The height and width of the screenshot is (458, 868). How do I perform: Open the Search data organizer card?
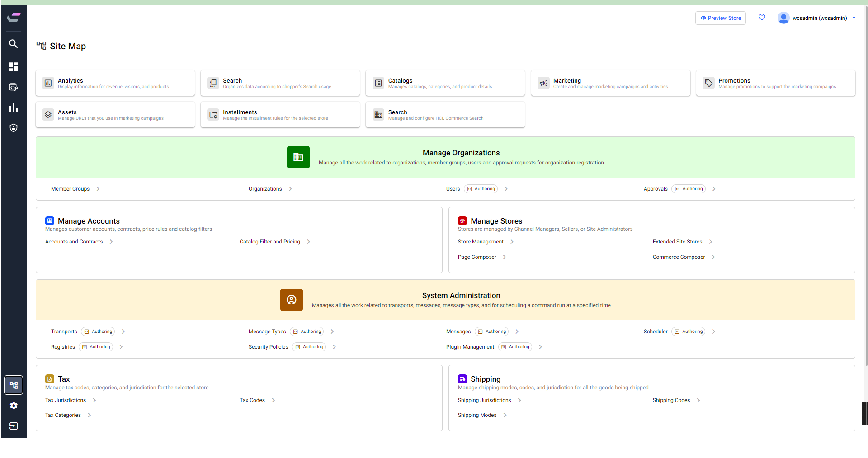[x=280, y=83]
